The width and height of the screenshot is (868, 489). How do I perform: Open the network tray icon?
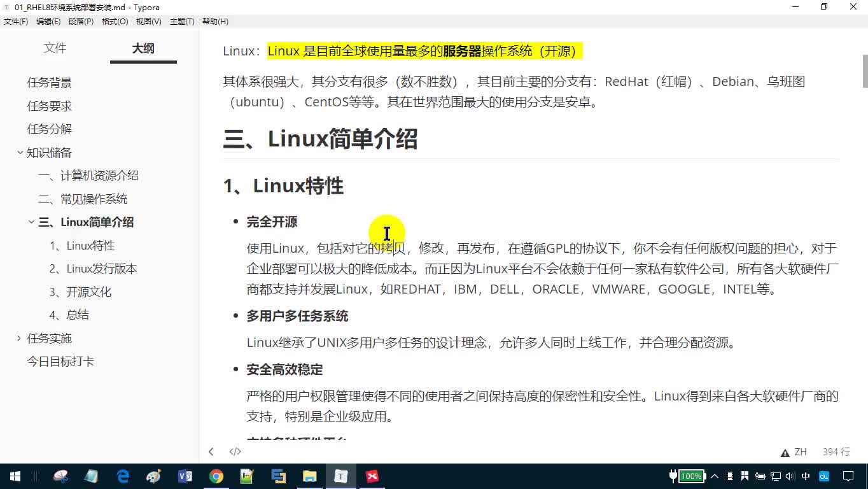pyautogui.click(x=775, y=476)
